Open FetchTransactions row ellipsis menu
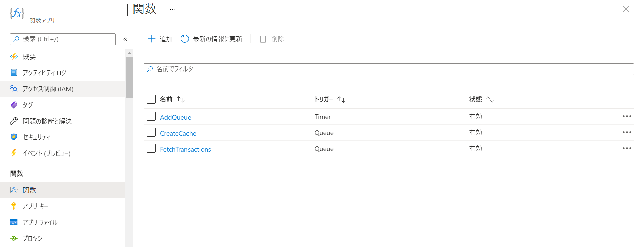This screenshot has height=247, width=644. pos(627,148)
